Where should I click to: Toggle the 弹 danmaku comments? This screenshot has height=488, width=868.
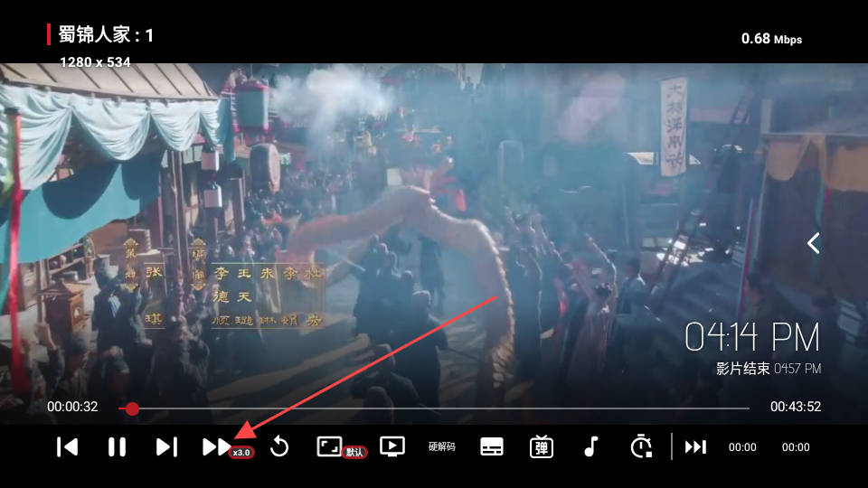tap(542, 446)
